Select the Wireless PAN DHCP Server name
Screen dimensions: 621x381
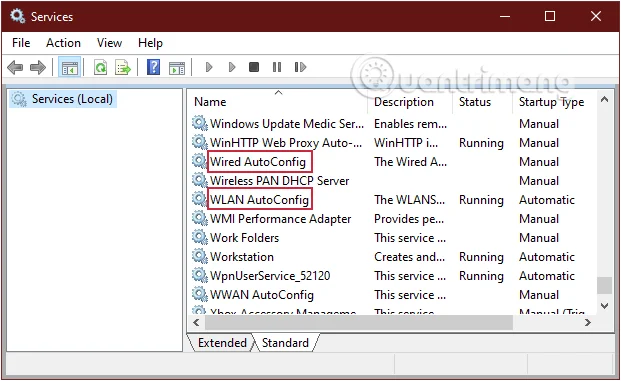point(280,181)
